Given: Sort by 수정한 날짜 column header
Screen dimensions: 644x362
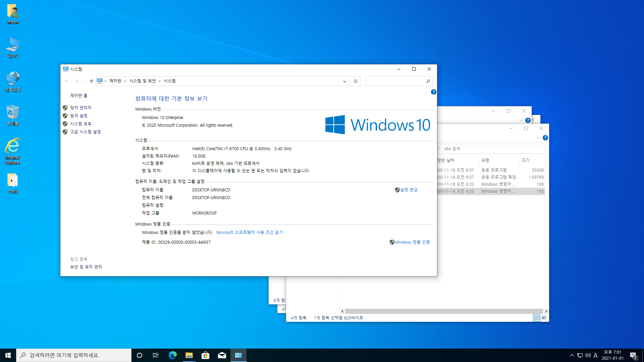Looking at the screenshot, I should coord(458,160).
